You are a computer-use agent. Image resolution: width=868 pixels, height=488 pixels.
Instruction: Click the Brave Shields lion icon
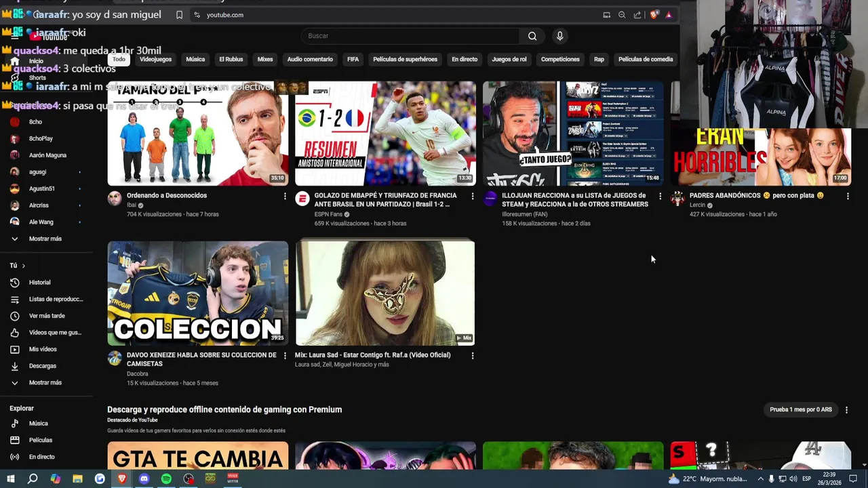[654, 15]
